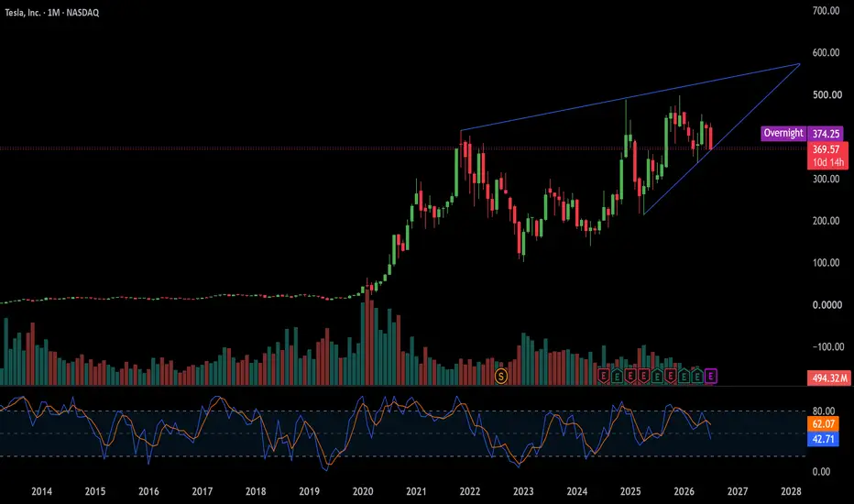854x504 pixels.
Task: Click the purple Overnight price label
Action: click(x=783, y=133)
